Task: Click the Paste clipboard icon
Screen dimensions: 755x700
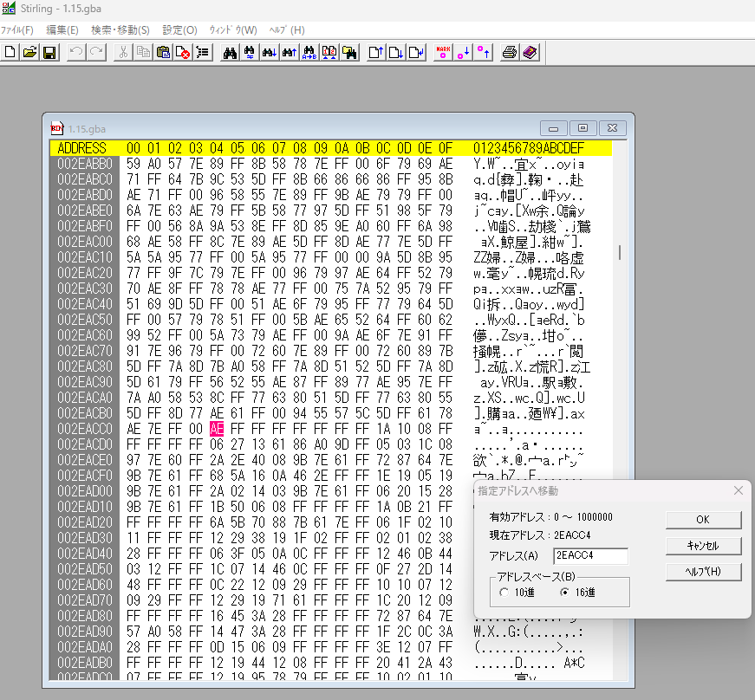Action: click(163, 52)
